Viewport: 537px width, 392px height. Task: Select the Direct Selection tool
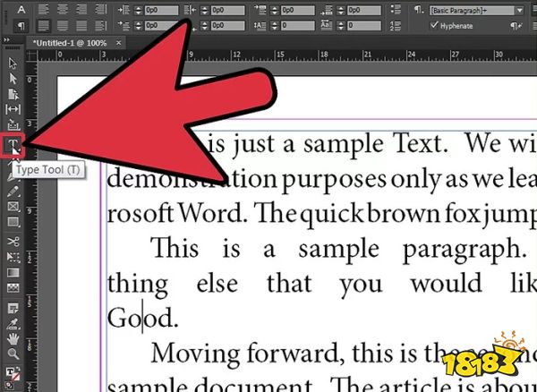point(13,79)
